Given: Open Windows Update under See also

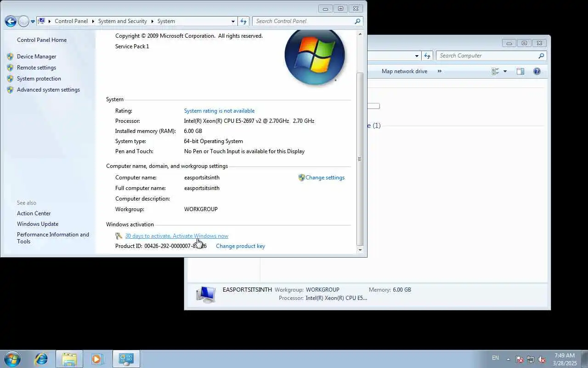Looking at the screenshot, I should (38, 224).
